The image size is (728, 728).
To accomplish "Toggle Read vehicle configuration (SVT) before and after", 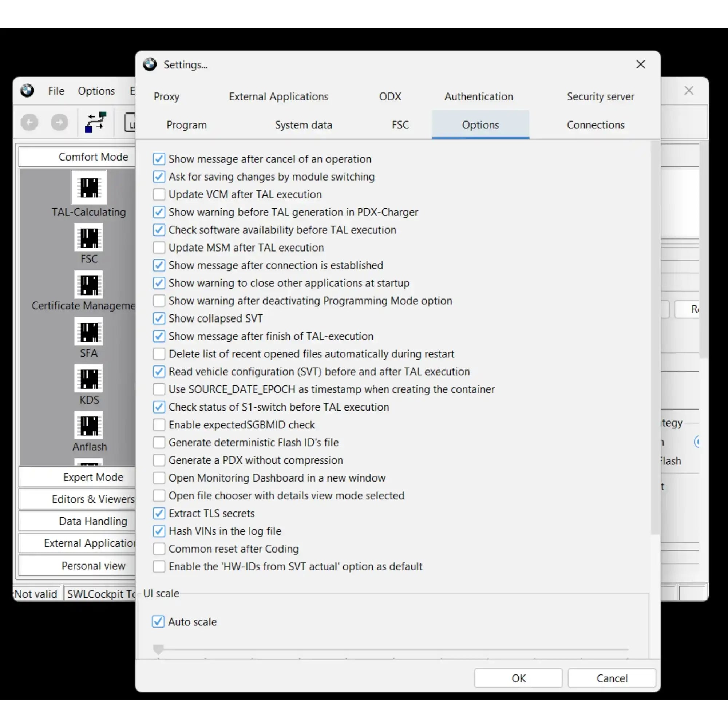I will [x=159, y=372].
